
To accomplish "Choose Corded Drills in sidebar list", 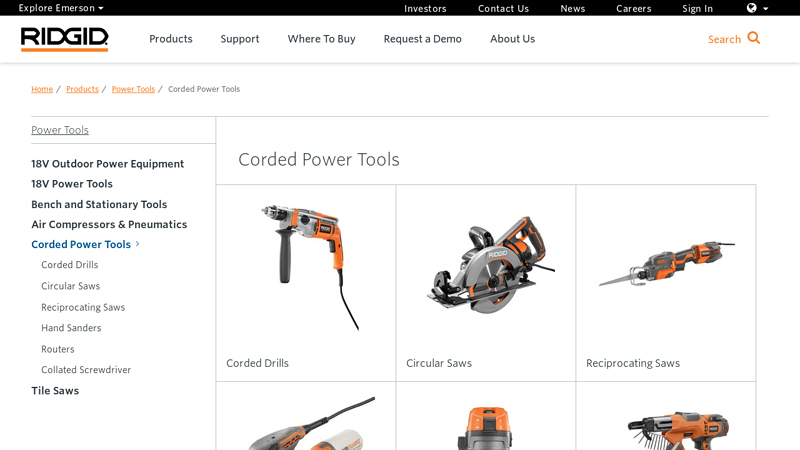I will click(69, 265).
